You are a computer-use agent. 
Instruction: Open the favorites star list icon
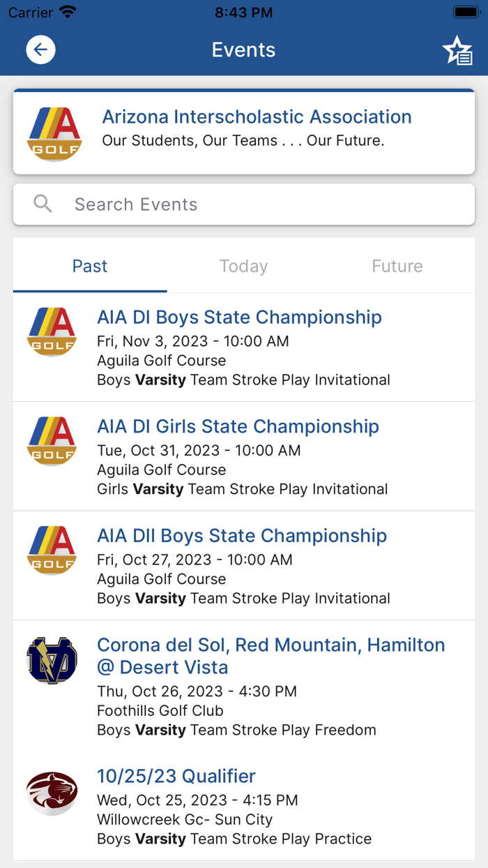click(x=457, y=50)
